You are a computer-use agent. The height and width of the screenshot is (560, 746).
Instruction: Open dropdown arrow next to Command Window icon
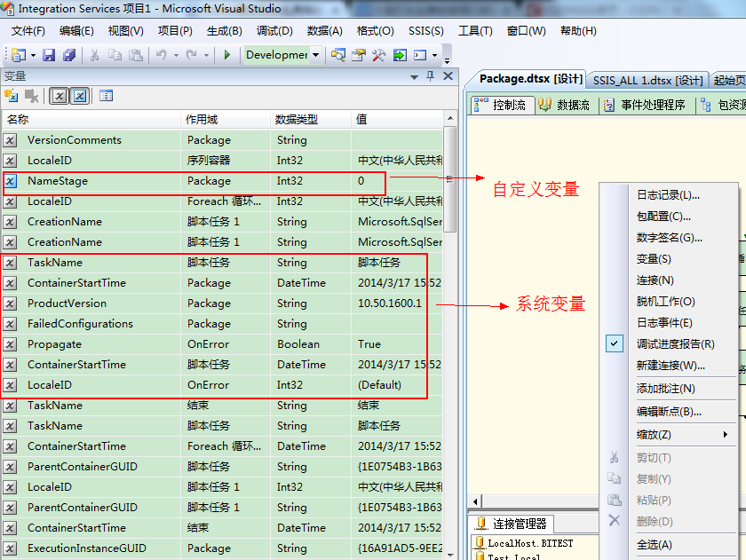coord(435,56)
